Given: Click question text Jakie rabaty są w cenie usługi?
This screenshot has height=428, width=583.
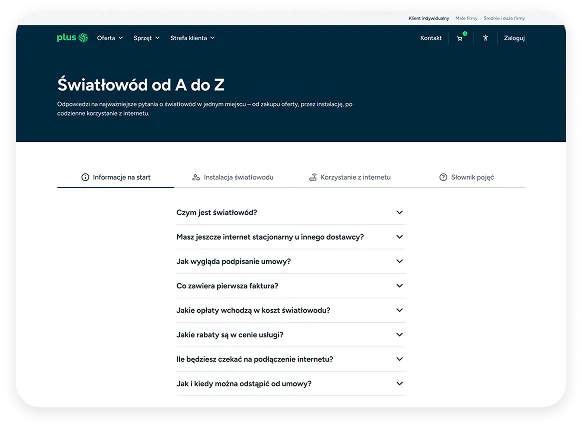Looking at the screenshot, I should coord(230,335).
